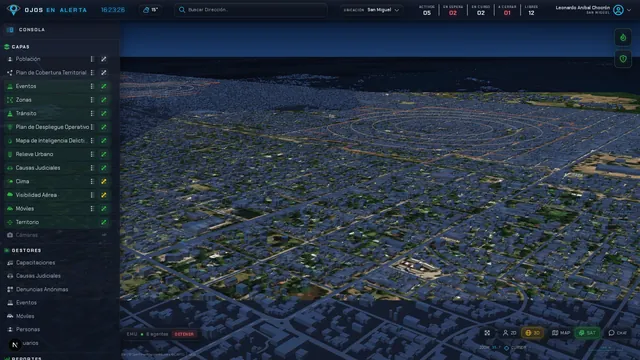Click the Denuncias Anónimas manager icon

click(x=10, y=289)
